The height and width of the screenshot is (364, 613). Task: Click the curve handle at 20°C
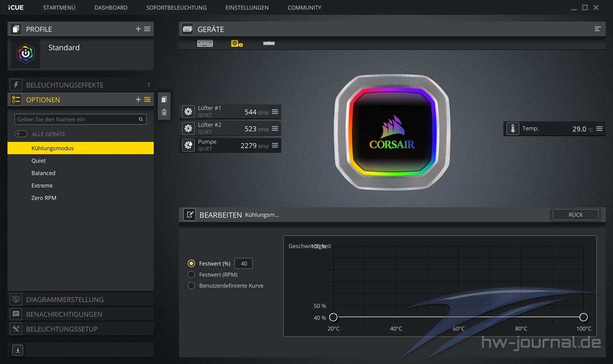tap(334, 317)
